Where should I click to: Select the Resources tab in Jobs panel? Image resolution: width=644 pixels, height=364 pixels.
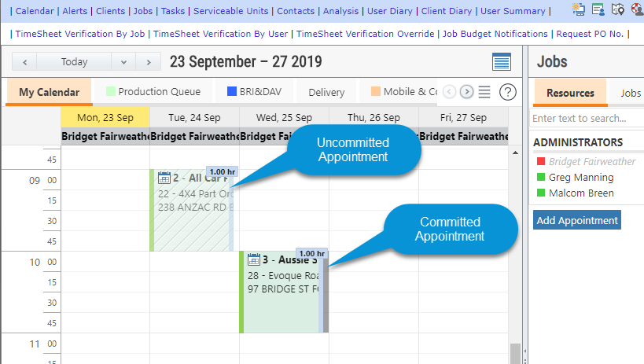pyautogui.click(x=570, y=93)
